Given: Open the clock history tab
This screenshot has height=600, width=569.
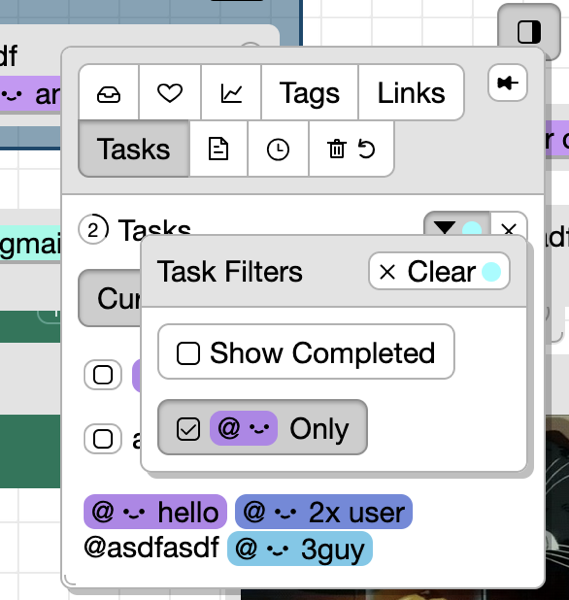Looking at the screenshot, I should pyautogui.click(x=278, y=149).
